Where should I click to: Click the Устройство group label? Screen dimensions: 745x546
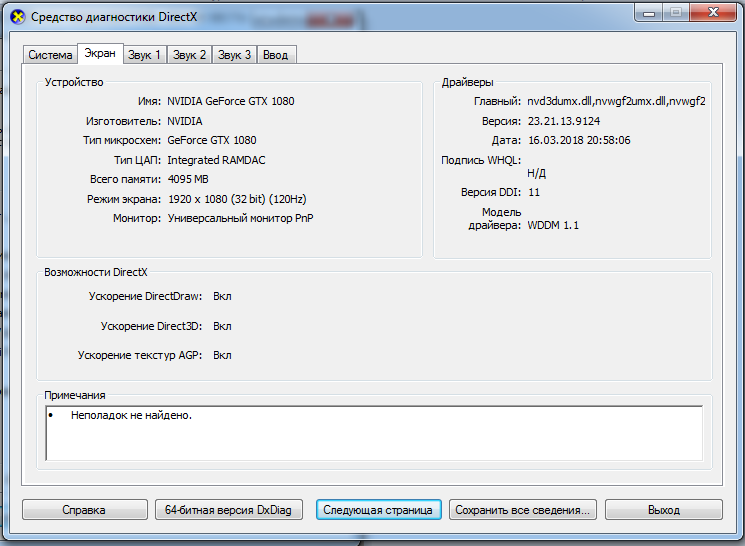pyautogui.click(x=74, y=82)
